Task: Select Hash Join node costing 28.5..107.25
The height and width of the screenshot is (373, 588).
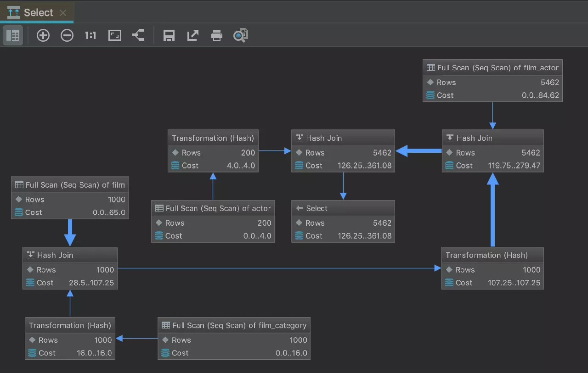Action: (70, 255)
